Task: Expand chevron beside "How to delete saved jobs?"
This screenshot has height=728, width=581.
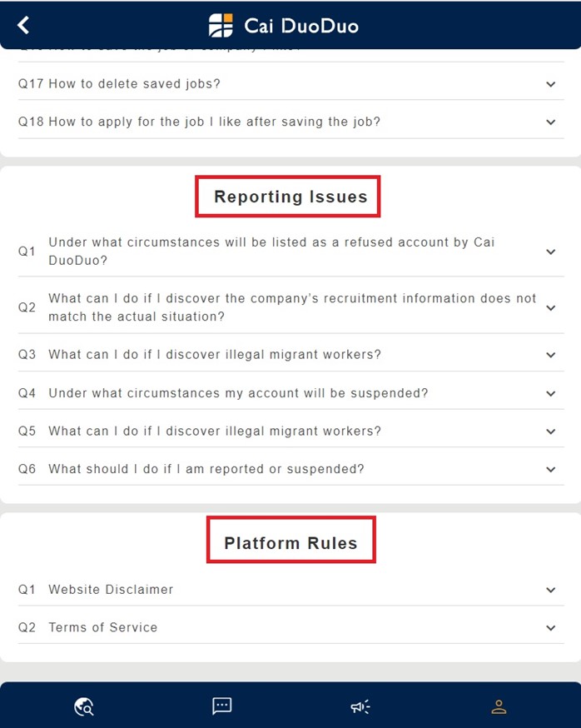Action: coord(550,84)
